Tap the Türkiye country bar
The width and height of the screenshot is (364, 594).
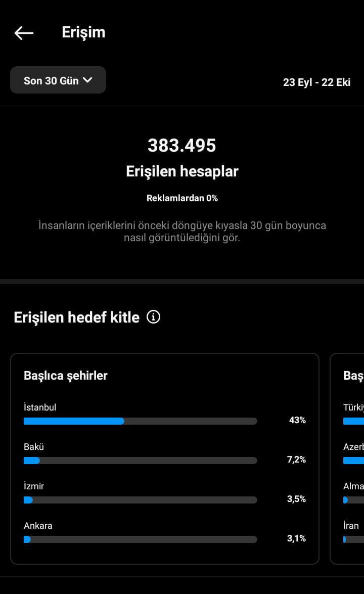[x=353, y=421]
